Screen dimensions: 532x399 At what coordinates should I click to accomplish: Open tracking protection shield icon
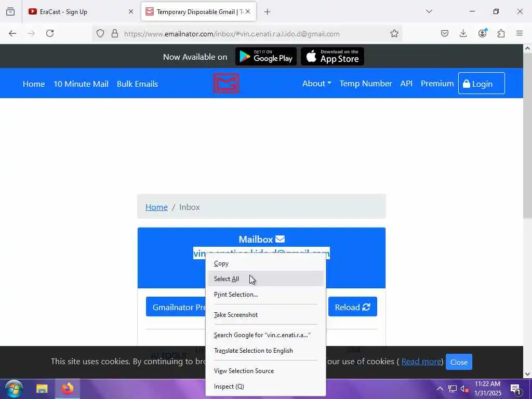coord(100,33)
